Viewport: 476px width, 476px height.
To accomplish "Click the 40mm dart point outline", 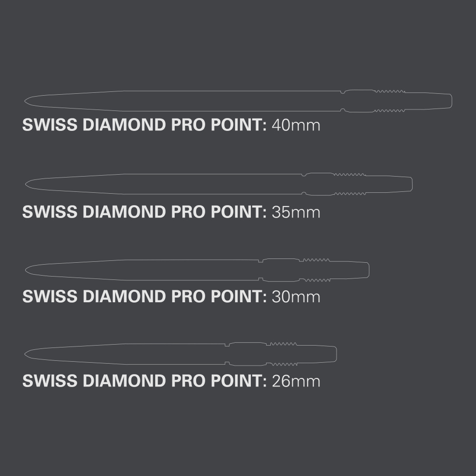I will (x=190, y=101).
